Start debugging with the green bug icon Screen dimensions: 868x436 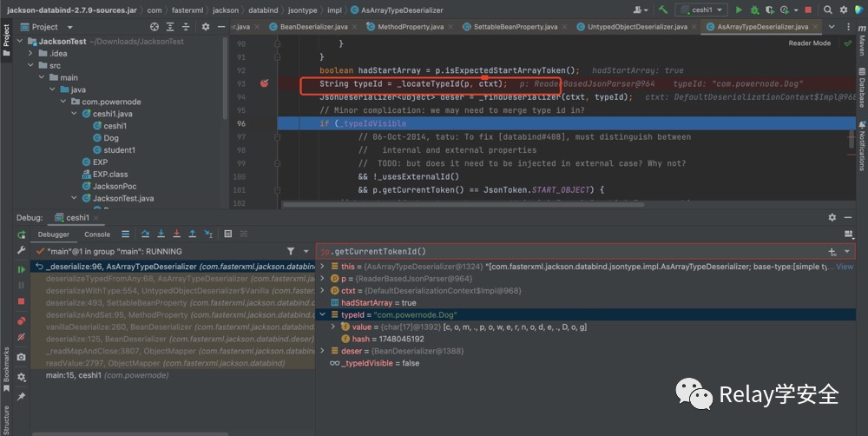click(x=754, y=10)
